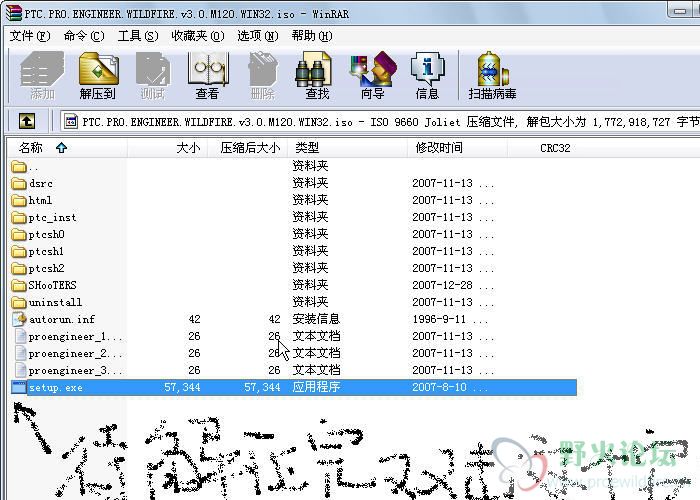Click the dsrc folder name
Viewport: 700px width, 500px height.
(x=41, y=183)
